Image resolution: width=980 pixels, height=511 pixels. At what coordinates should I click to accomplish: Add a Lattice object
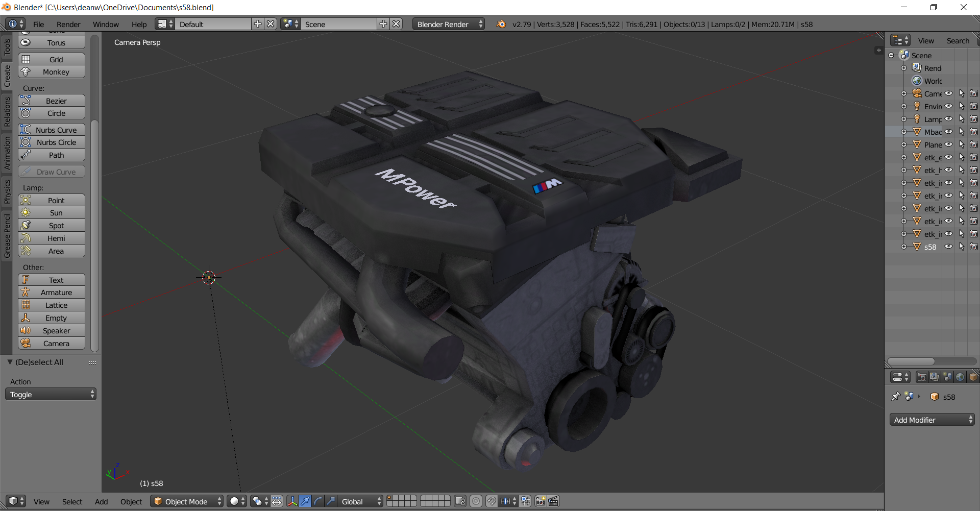(x=52, y=305)
